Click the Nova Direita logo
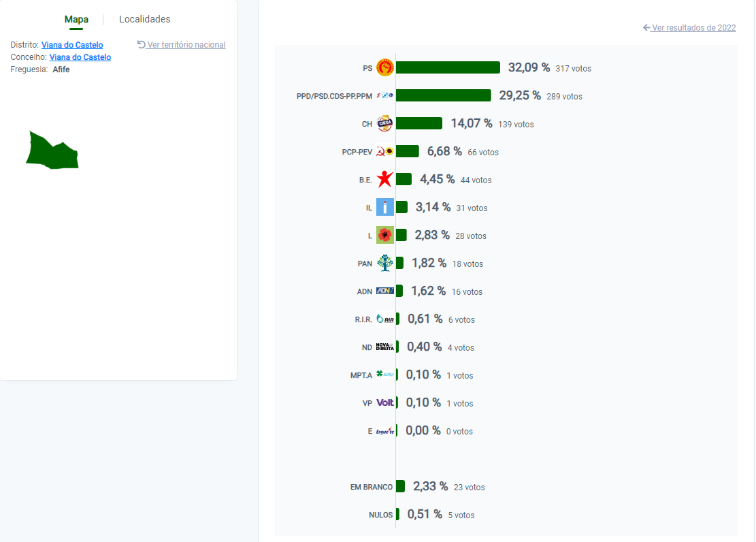Image resolution: width=756 pixels, height=542 pixels. click(384, 347)
